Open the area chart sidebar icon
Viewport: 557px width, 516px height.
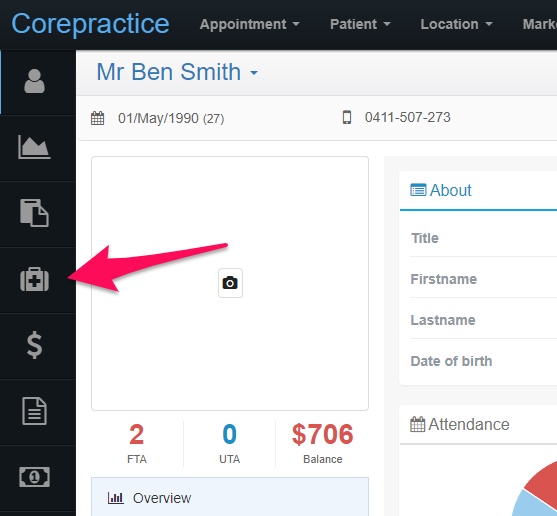coord(34,147)
